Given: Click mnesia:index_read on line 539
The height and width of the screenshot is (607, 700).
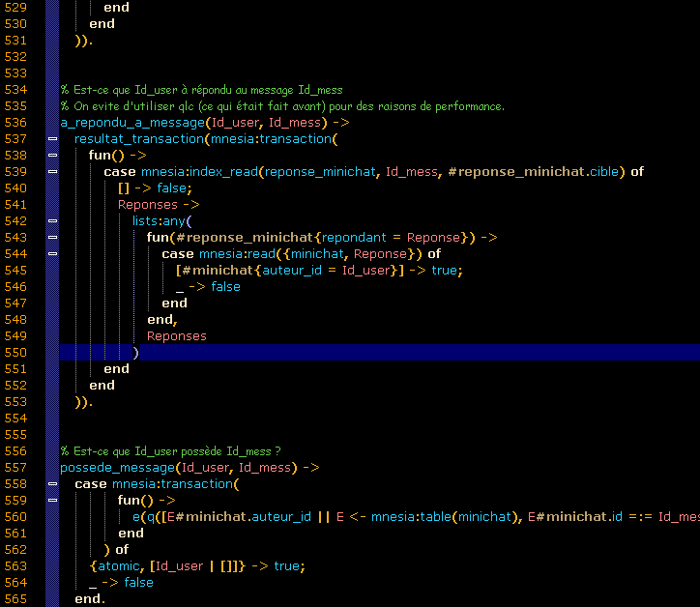Looking at the screenshot, I should [x=199, y=172].
